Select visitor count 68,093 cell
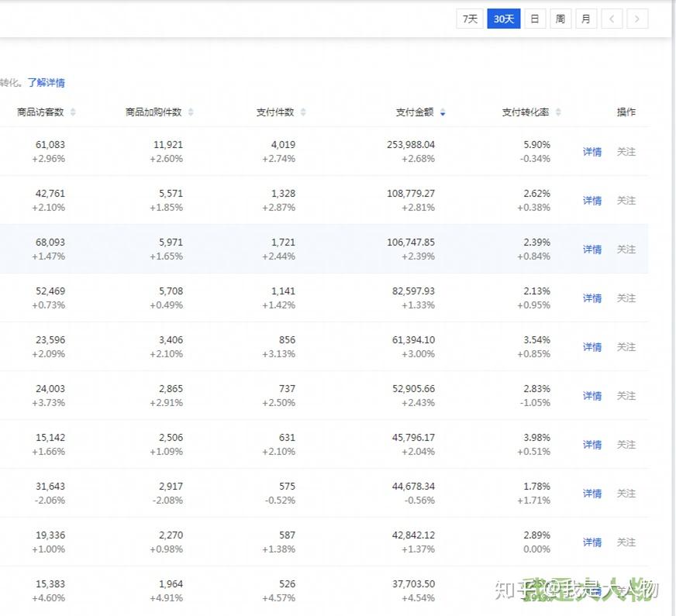The width and height of the screenshot is (676, 616). [50, 242]
